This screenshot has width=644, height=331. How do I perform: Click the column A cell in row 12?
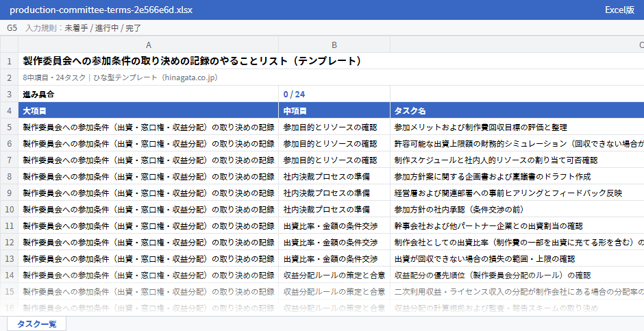(148, 243)
